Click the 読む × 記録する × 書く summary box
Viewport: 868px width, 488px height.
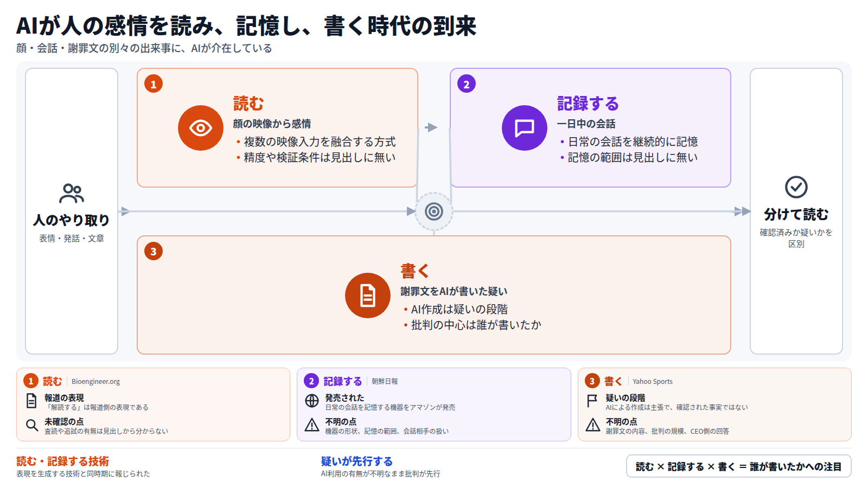click(x=739, y=466)
